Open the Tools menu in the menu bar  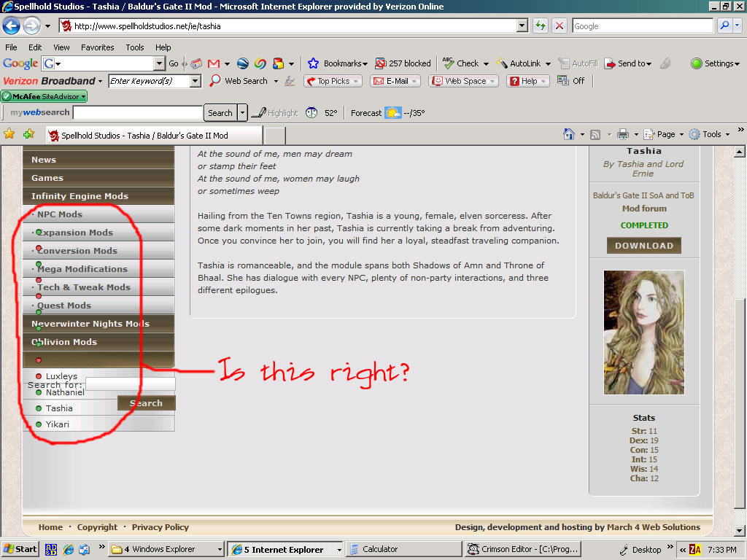click(x=135, y=47)
